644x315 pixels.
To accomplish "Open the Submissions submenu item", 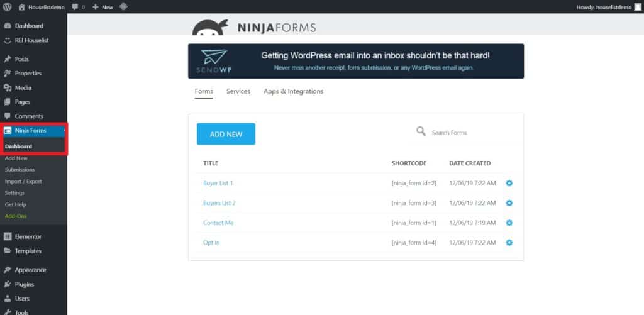I will 19,170.
